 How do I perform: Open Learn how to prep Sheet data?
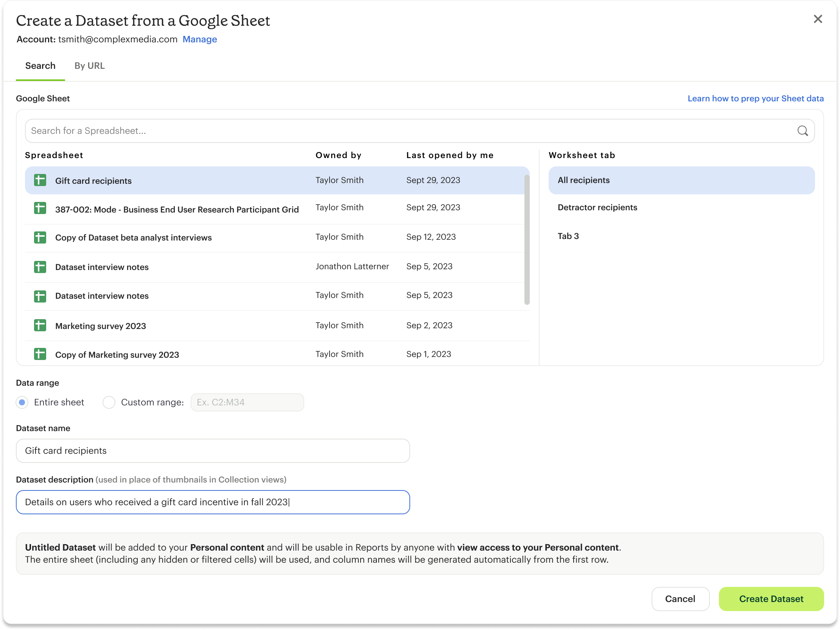pyautogui.click(x=755, y=99)
